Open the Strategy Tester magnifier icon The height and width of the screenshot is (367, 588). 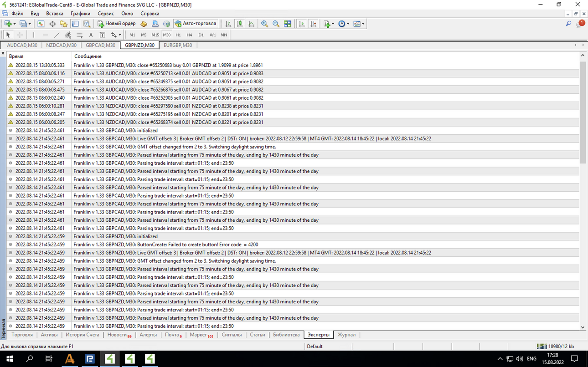click(87, 24)
